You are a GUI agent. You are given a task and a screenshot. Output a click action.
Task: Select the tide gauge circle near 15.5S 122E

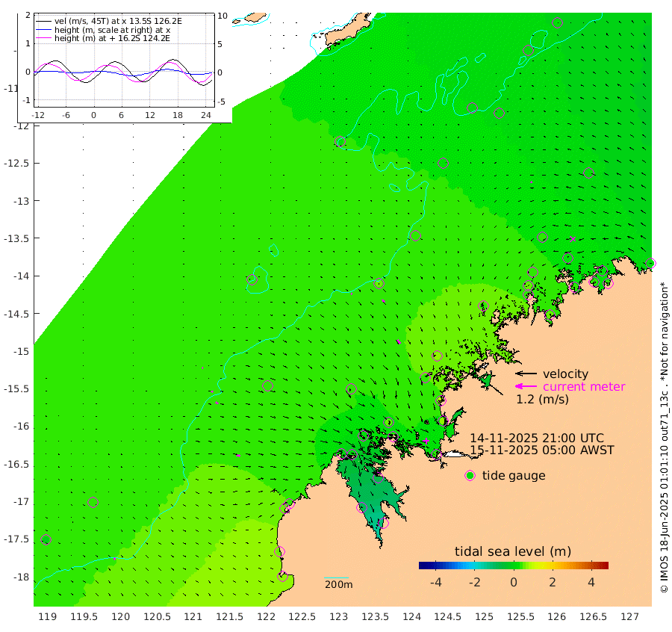pyautogui.click(x=267, y=386)
